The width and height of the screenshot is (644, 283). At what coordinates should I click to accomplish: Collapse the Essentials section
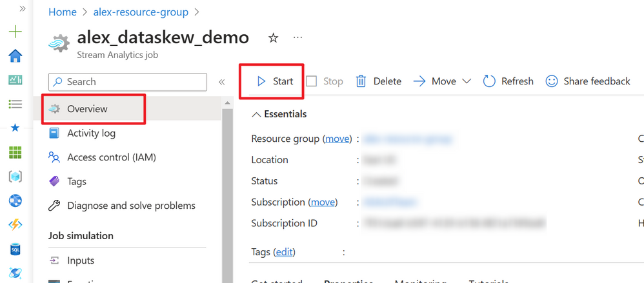point(279,114)
